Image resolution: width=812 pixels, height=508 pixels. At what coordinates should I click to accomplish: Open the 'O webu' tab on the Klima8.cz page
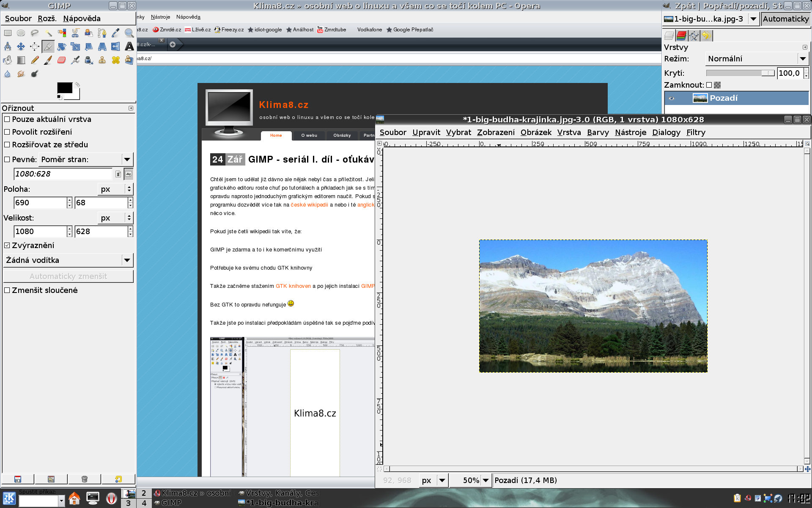tap(309, 135)
